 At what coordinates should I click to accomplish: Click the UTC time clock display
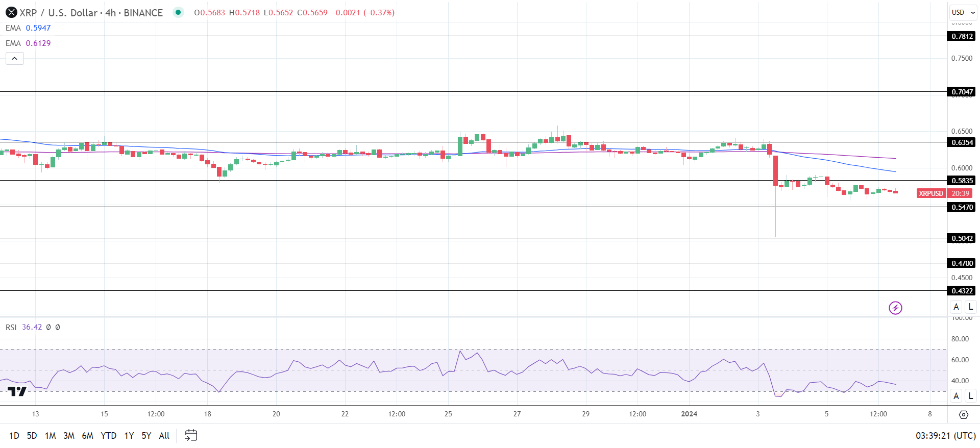click(946, 435)
